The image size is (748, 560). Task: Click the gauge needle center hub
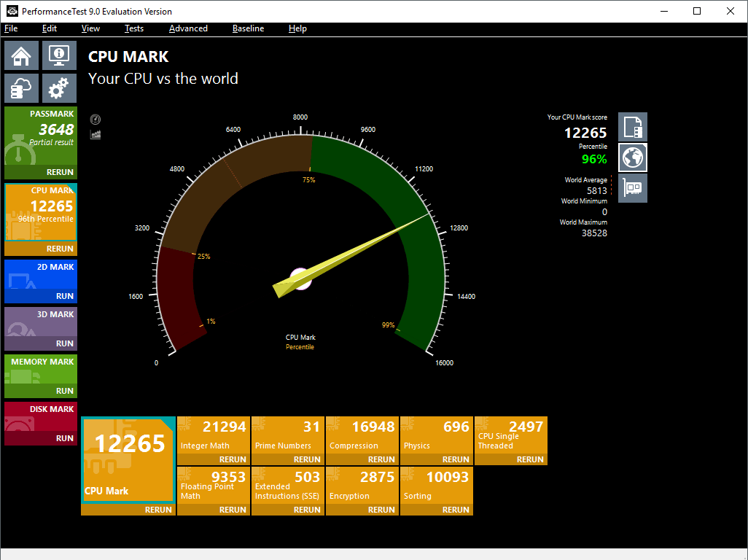[301, 279]
